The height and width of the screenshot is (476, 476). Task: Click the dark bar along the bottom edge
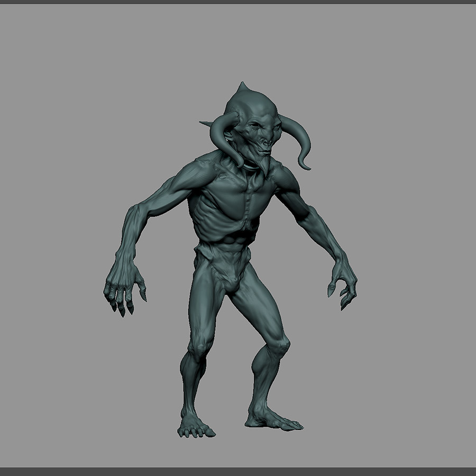pos(238,472)
